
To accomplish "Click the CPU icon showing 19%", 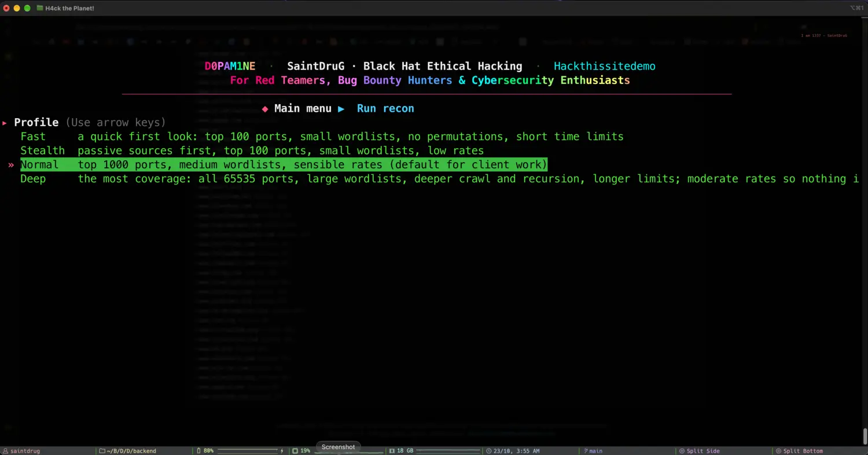I will coord(295,451).
